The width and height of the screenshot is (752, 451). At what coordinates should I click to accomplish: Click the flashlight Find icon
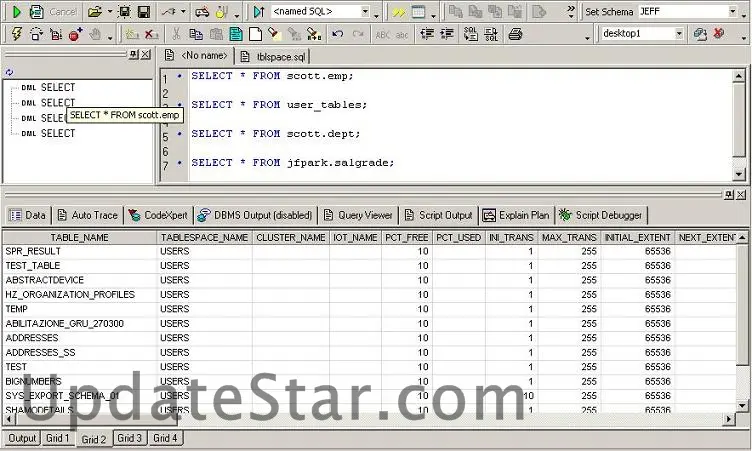pyautogui.click(x=273, y=33)
